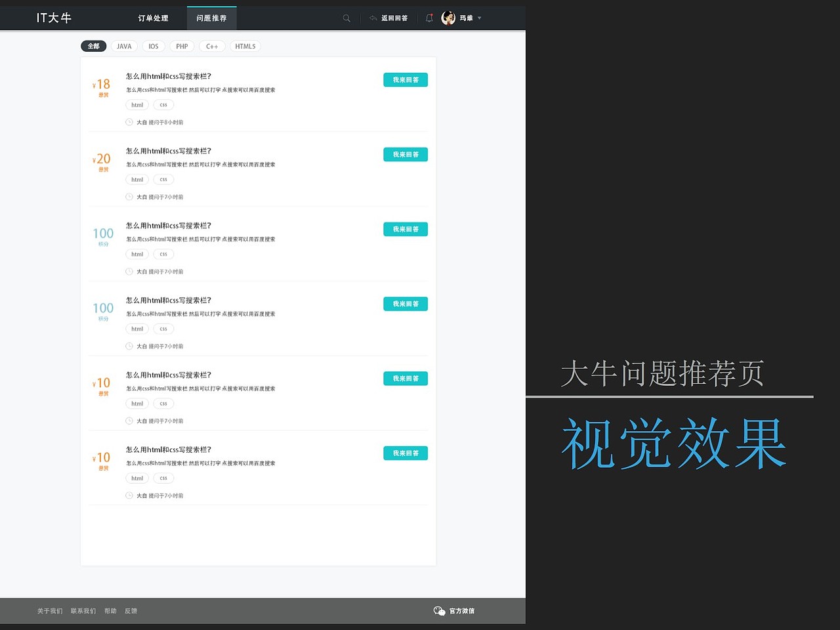The image size is (840, 630).
Task: Toggle the PHP filter pill
Action: pyautogui.click(x=181, y=46)
